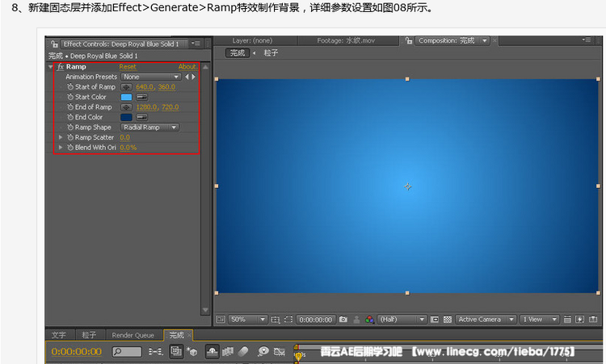Click 完成 breadcrumb button in composition viewer

[x=238, y=53]
